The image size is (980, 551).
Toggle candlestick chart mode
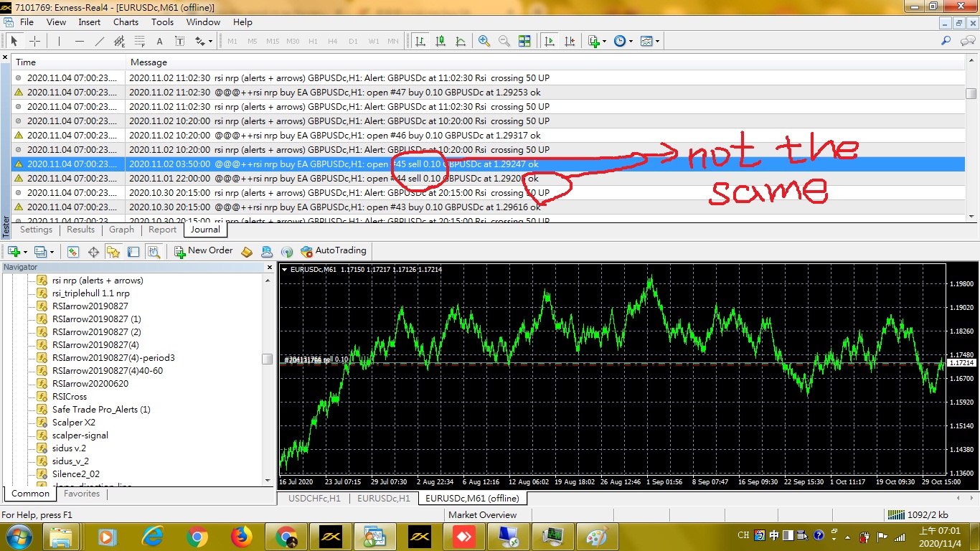440,41
